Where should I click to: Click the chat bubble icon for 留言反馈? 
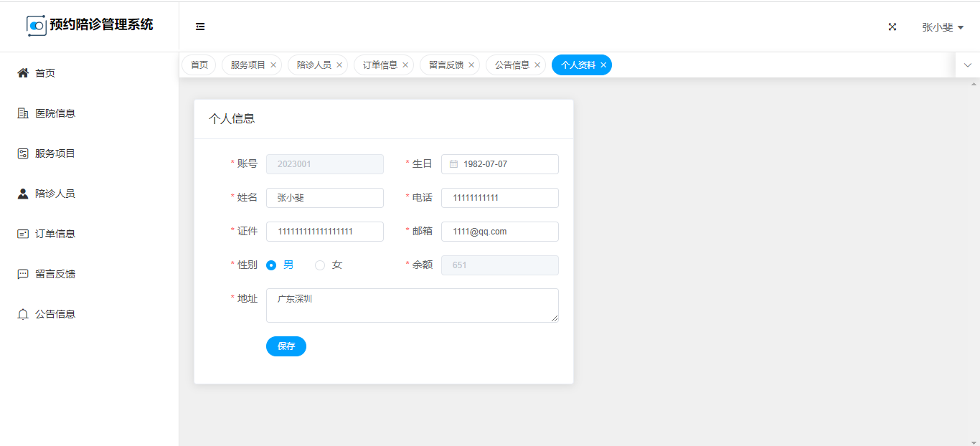tap(23, 274)
